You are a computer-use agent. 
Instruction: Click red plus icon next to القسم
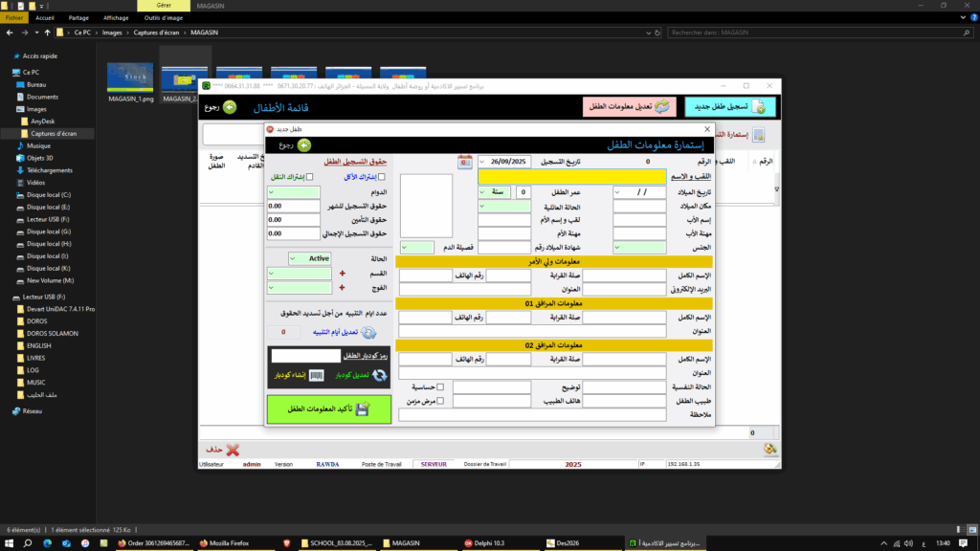pyautogui.click(x=342, y=274)
